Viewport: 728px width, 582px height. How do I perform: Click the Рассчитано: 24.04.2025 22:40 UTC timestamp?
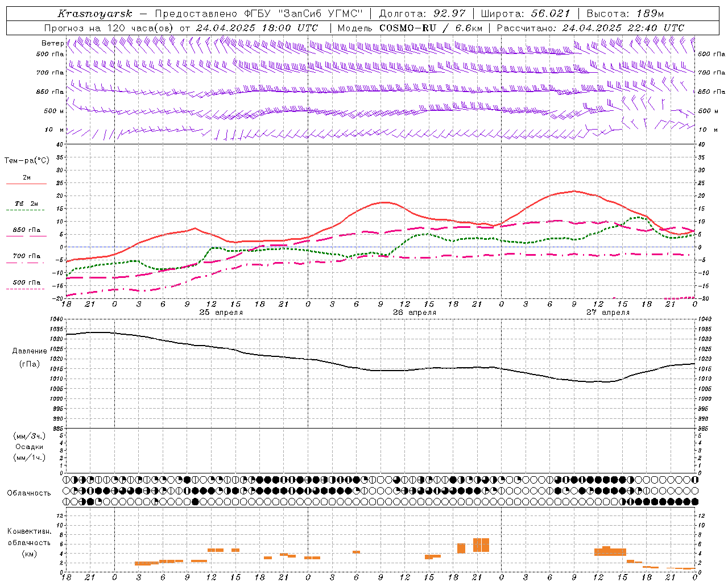(590, 28)
